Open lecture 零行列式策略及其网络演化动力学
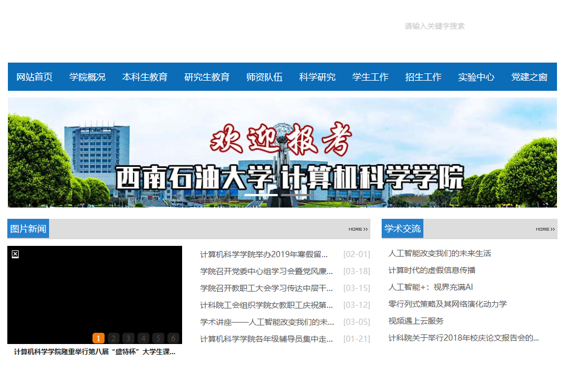The height and width of the screenshot is (366, 588). click(448, 304)
